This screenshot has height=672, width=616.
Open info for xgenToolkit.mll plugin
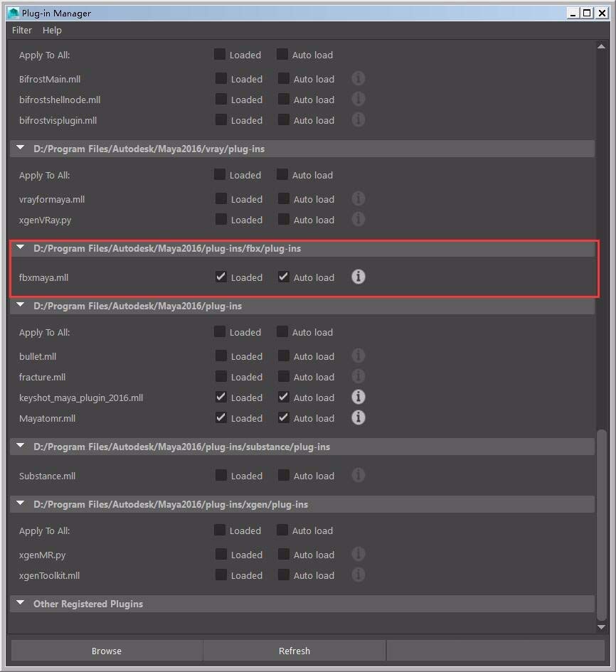pyautogui.click(x=358, y=575)
